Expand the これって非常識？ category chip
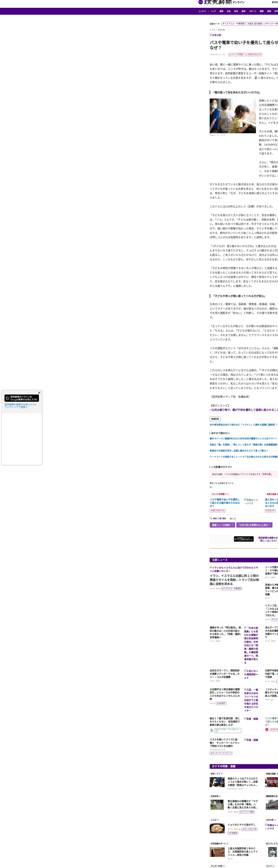Image resolution: width=278 pixels, height=868 pixels. pos(220,494)
